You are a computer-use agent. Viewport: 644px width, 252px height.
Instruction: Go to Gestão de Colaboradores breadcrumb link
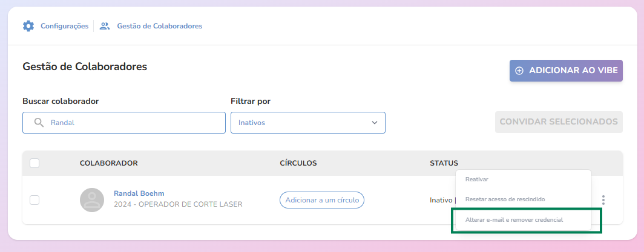click(x=159, y=26)
